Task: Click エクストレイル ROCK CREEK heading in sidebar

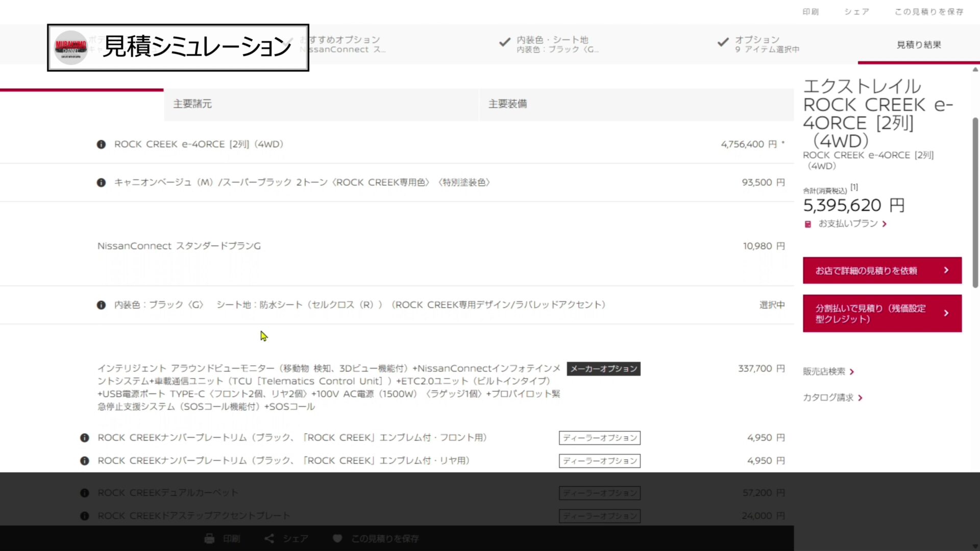Action: click(x=878, y=113)
